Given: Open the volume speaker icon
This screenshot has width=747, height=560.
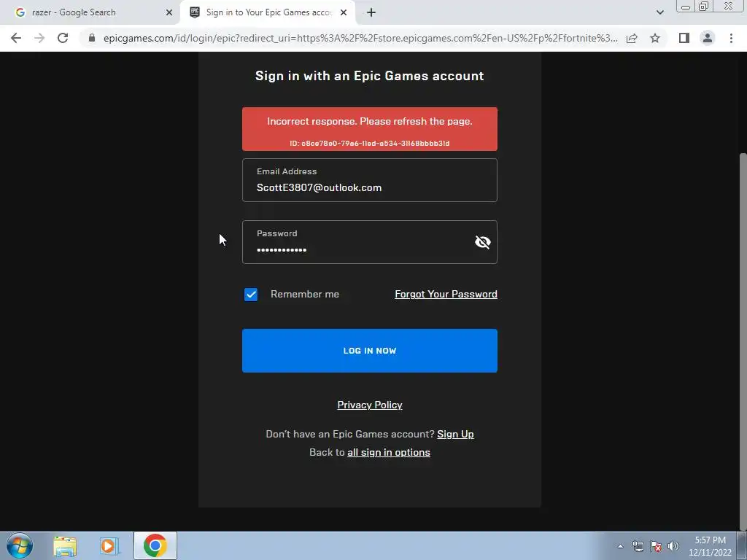Looking at the screenshot, I should tap(673, 546).
